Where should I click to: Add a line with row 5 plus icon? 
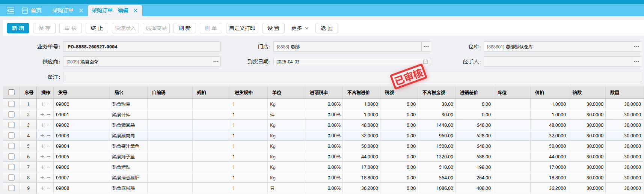click(x=42, y=146)
